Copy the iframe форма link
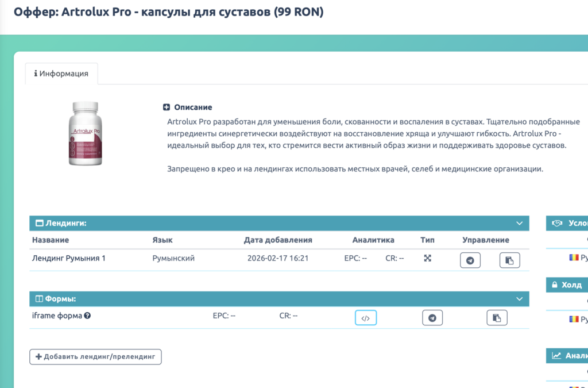 click(497, 318)
